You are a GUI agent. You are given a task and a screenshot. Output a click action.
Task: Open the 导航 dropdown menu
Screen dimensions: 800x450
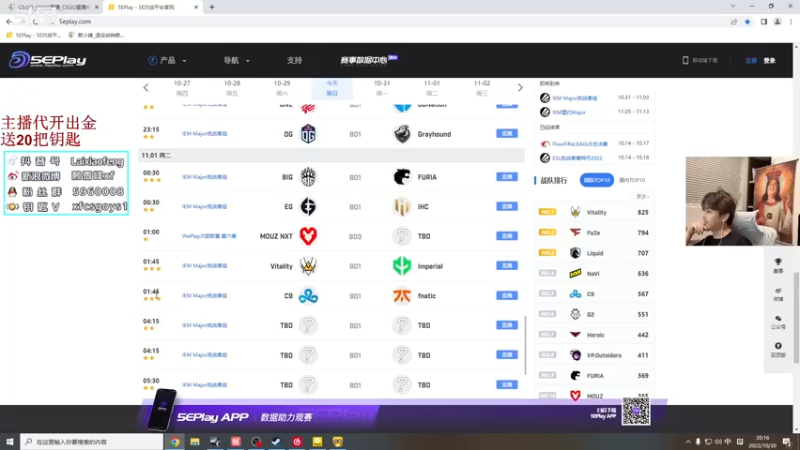click(x=236, y=60)
